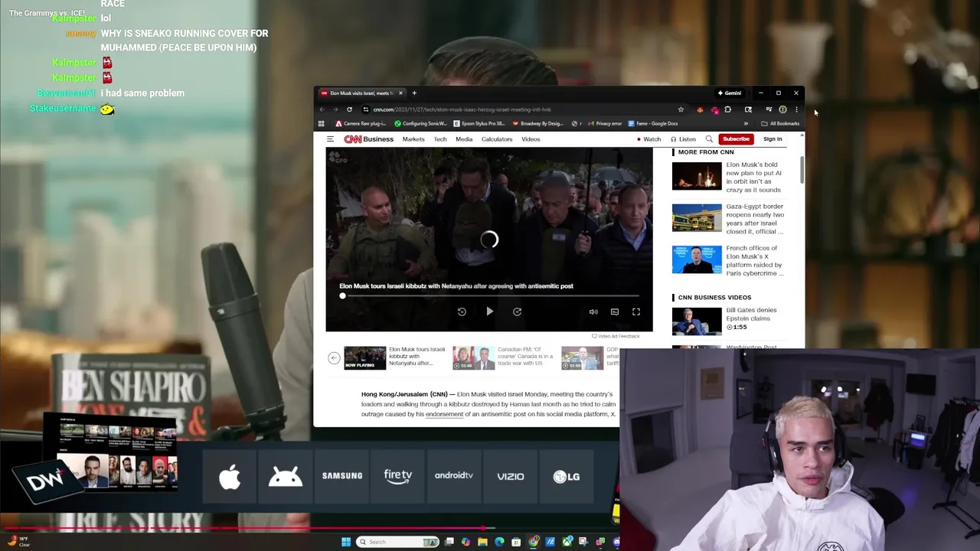Click Video Ad Feedback link
The image size is (980, 551).
pos(616,336)
